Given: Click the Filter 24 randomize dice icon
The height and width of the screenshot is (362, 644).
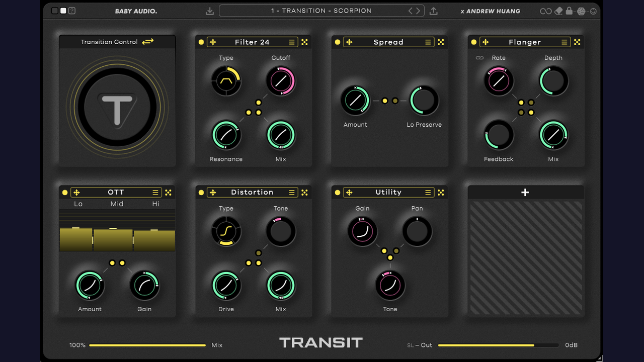Looking at the screenshot, I should (304, 42).
